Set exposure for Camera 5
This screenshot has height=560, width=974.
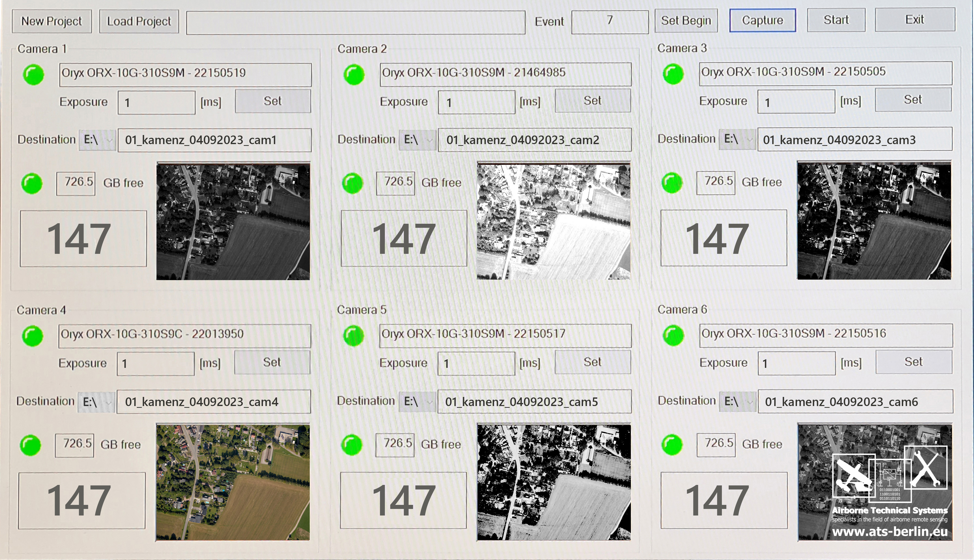(x=592, y=362)
